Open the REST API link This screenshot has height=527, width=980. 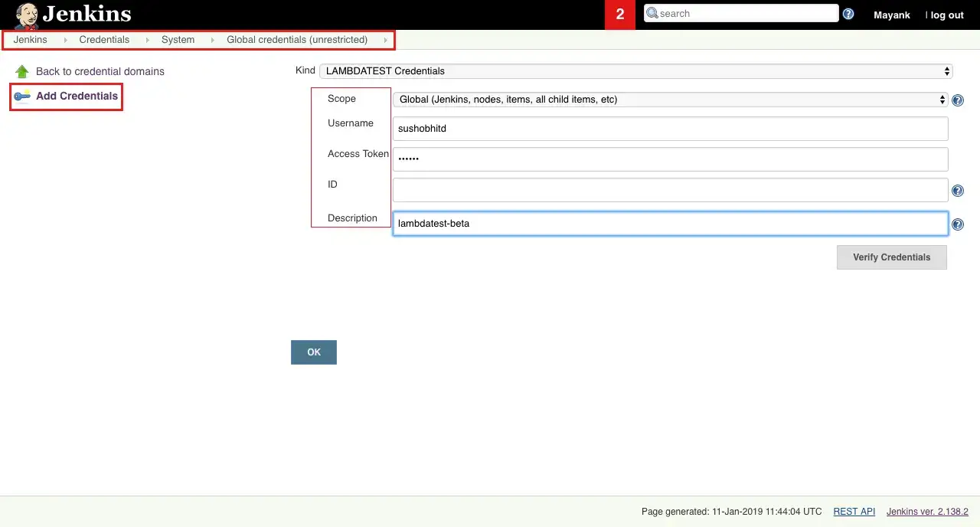pyautogui.click(x=854, y=511)
